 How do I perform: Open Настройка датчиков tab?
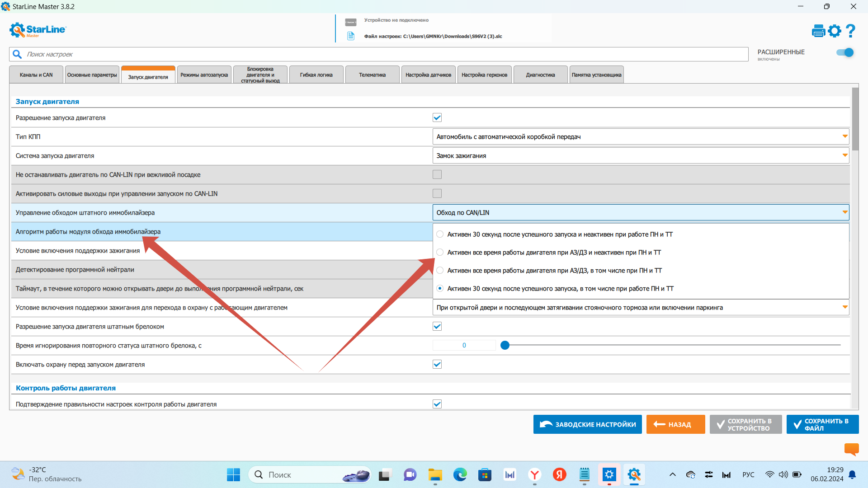point(429,75)
